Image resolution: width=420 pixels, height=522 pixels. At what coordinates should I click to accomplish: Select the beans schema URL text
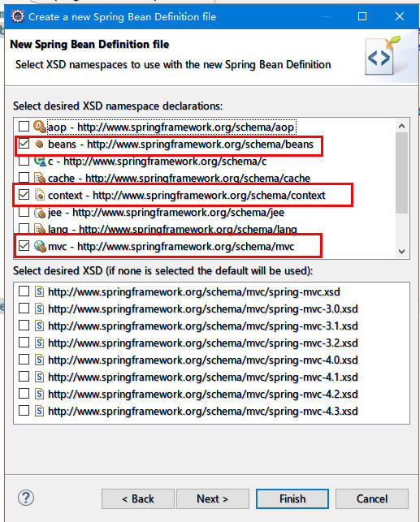coord(200,145)
